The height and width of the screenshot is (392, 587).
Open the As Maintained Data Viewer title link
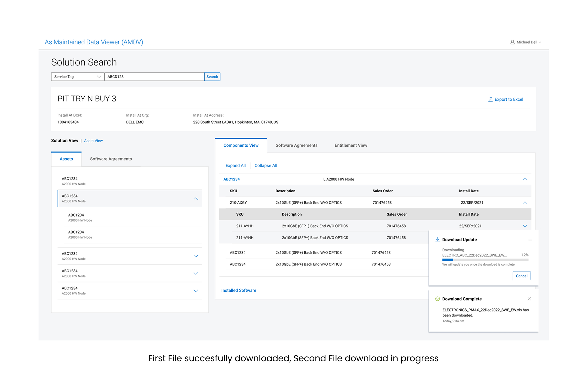pos(94,42)
